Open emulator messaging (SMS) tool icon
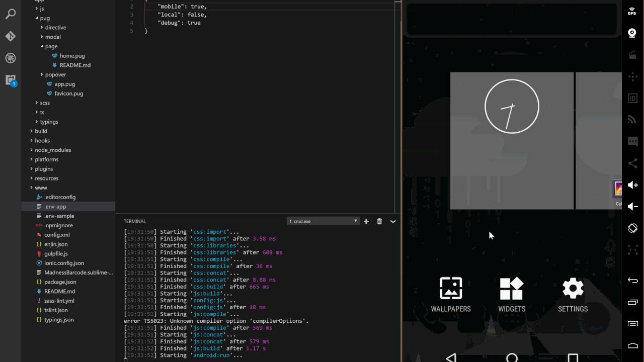Viewport: 644px width, 362px height. coord(633,141)
